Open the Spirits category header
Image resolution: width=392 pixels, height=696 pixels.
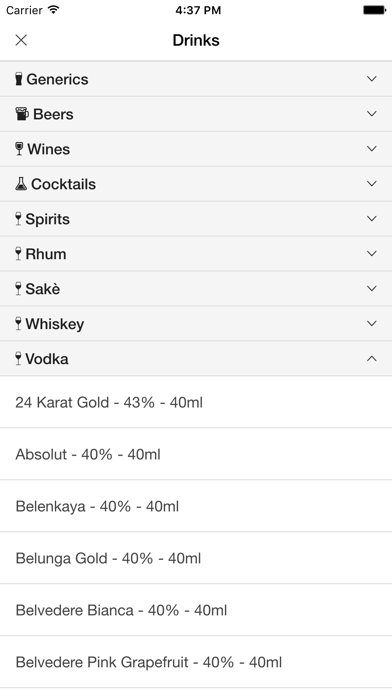click(196, 219)
